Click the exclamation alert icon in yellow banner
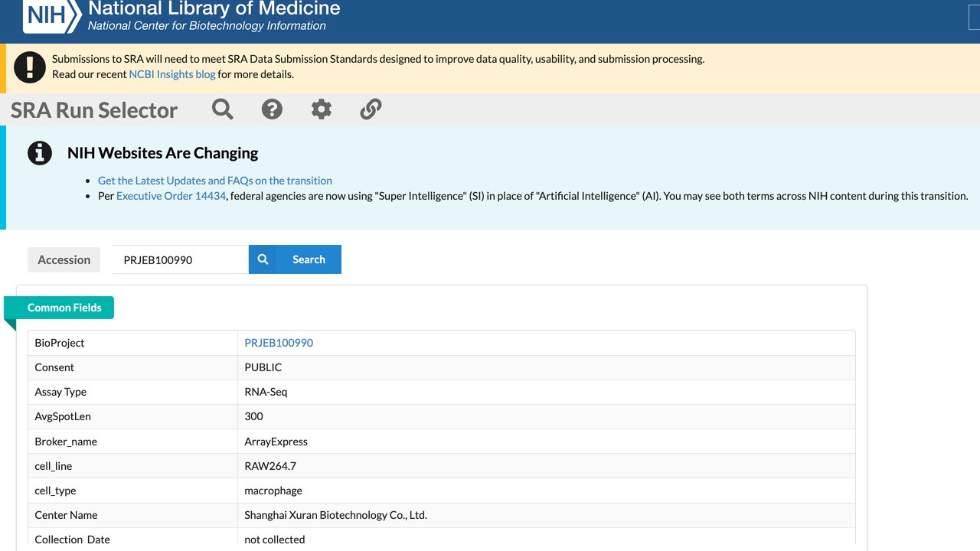 coord(30,67)
